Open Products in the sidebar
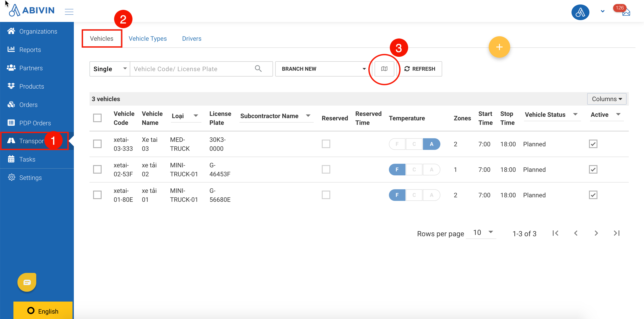Viewport: 644px width, 319px height. [37, 86]
